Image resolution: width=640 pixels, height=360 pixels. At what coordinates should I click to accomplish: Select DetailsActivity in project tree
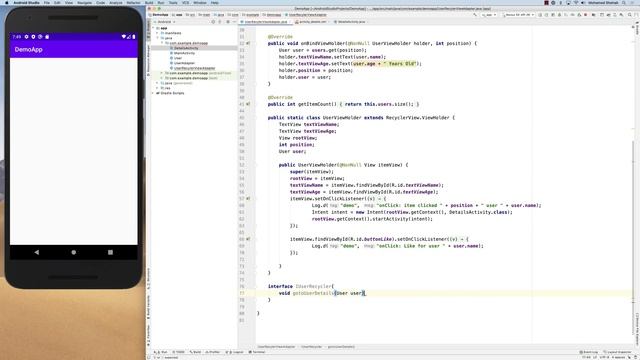(x=186, y=48)
